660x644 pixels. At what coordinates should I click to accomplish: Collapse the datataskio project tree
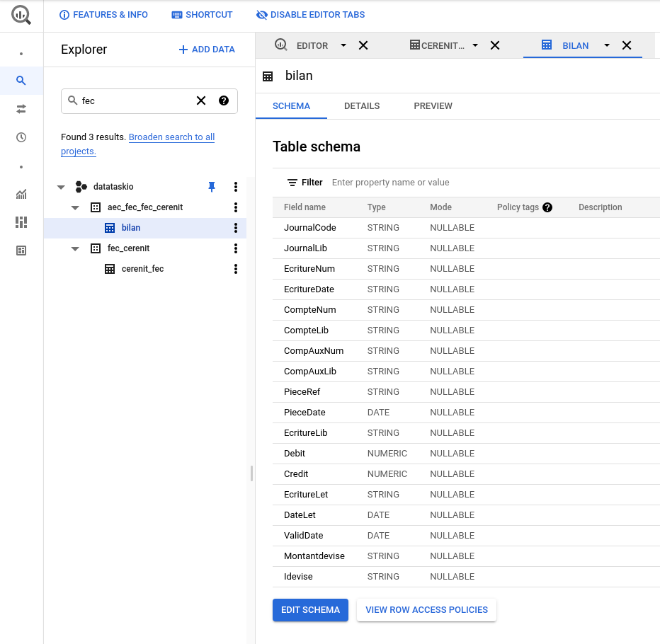click(61, 188)
